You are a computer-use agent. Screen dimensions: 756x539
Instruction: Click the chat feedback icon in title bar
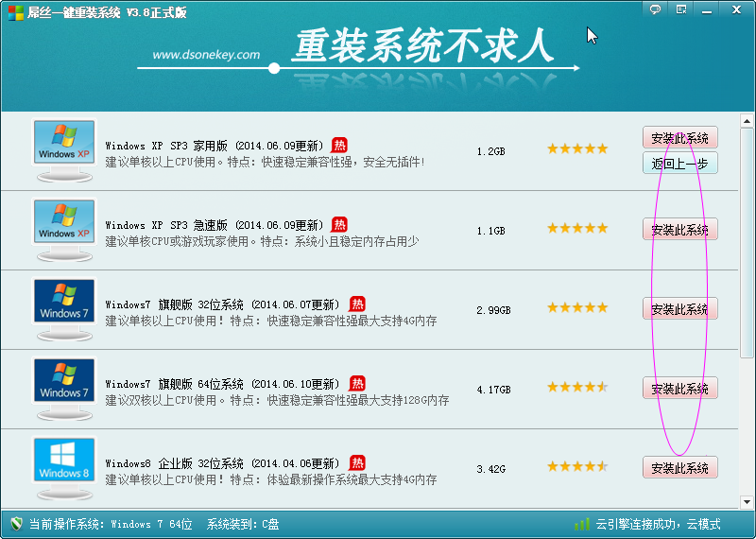coord(655,9)
